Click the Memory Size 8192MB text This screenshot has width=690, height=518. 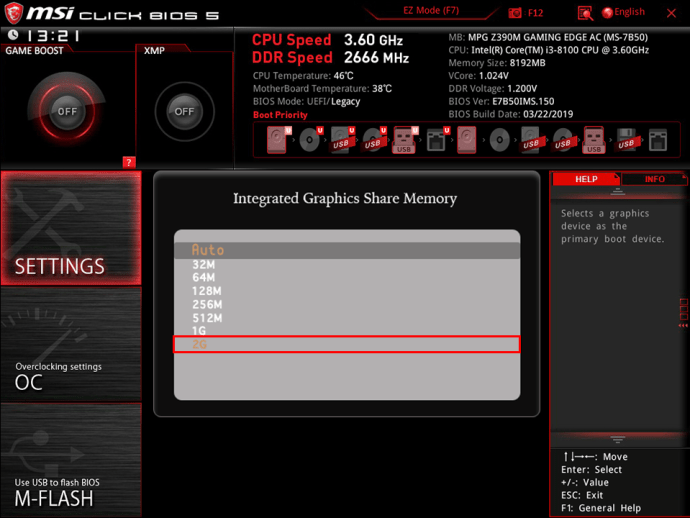pos(497,63)
